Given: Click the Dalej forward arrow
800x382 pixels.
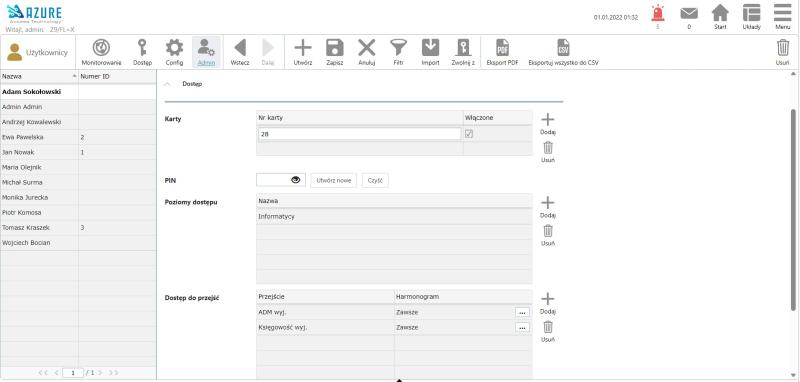Looking at the screenshot, I should click(x=268, y=52).
